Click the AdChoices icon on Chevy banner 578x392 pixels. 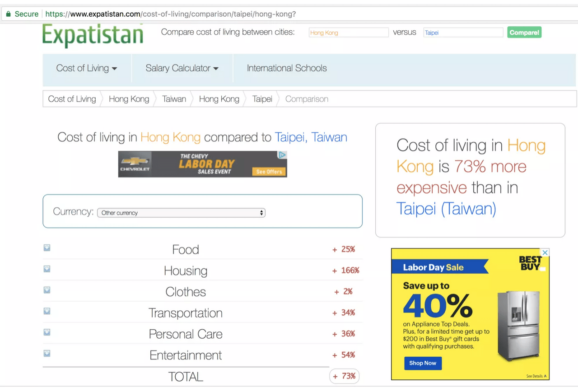(x=282, y=155)
